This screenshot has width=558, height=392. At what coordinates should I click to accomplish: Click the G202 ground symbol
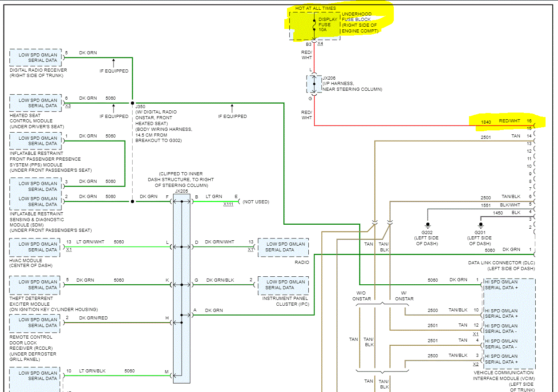point(428,224)
